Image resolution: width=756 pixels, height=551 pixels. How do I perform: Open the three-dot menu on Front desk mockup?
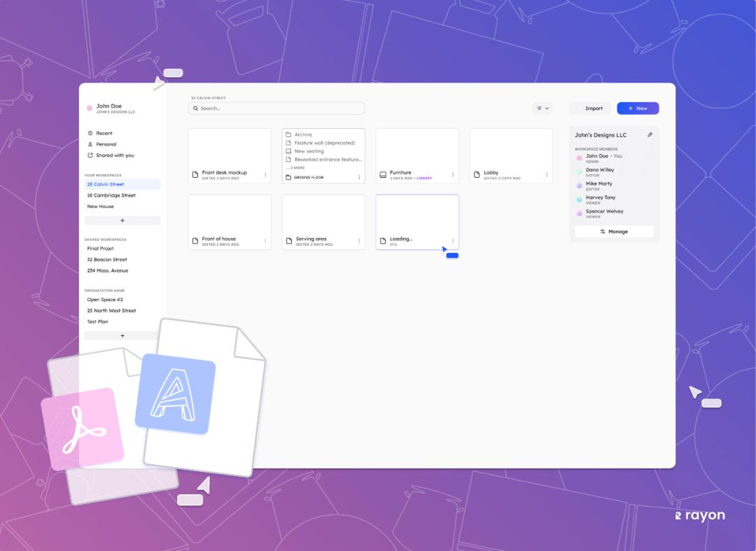265,174
